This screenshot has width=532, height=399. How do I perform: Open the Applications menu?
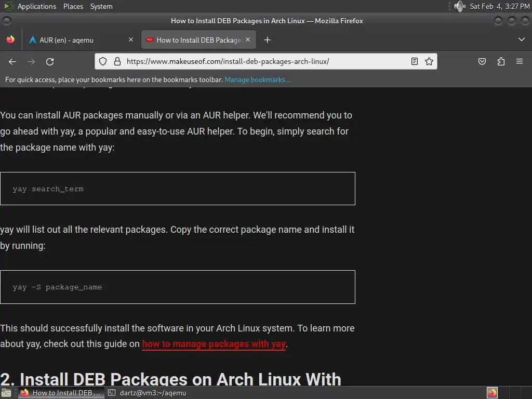(37, 6)
